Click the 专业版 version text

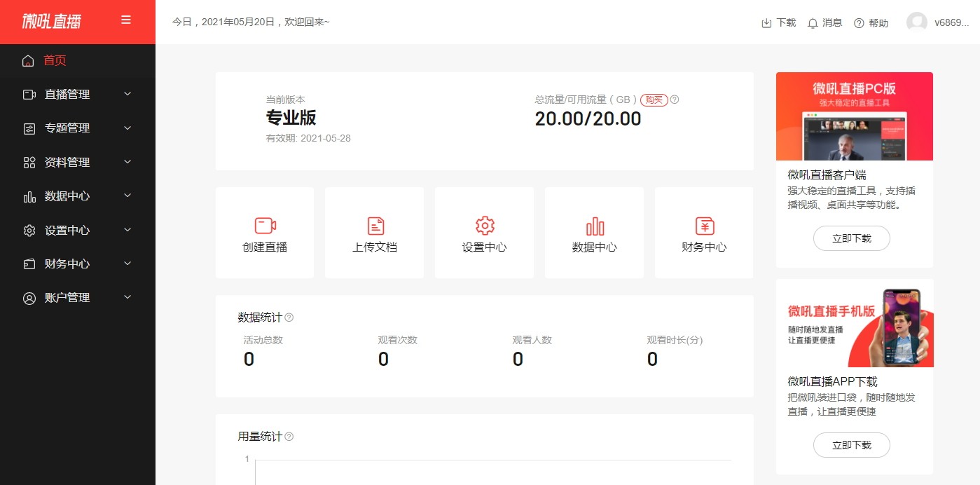[291, 118]
